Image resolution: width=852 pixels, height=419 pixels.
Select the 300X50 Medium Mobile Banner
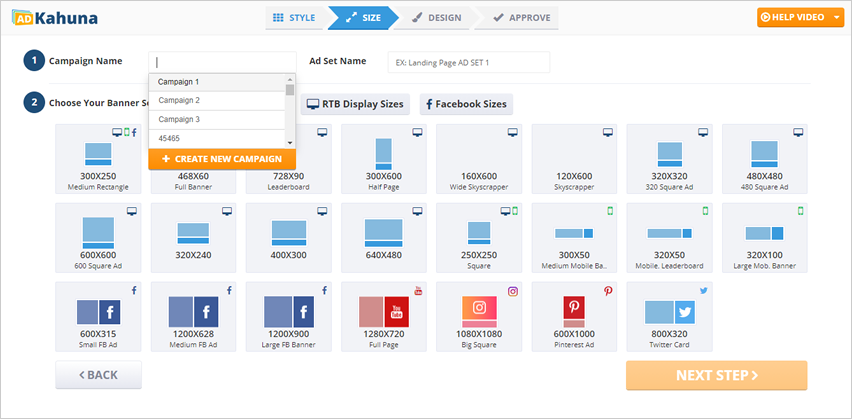click(573, 238)
